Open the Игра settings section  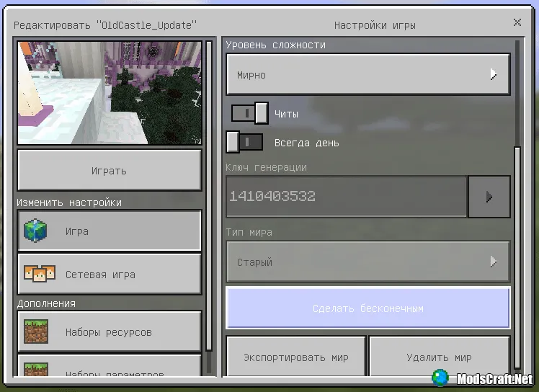click(110, 231)
